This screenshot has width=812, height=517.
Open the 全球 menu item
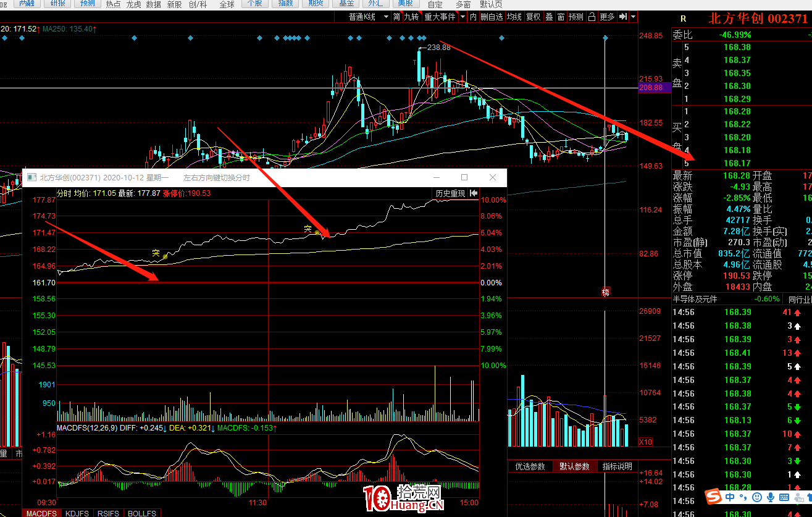227,4
